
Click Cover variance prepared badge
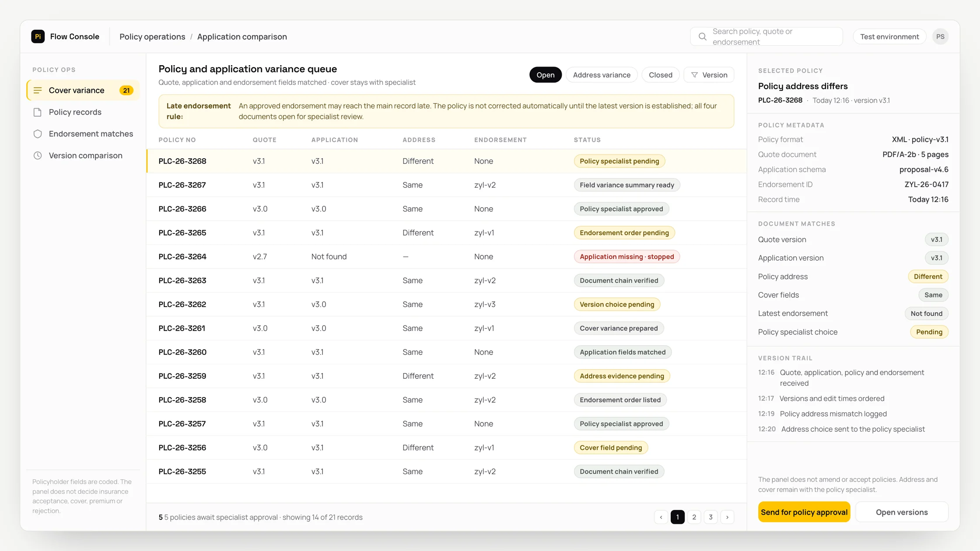(619, 328)
